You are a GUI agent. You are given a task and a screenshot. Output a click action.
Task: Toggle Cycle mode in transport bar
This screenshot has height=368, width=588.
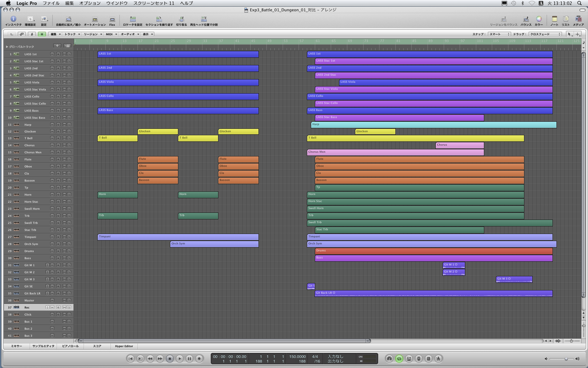pos(399,358)
